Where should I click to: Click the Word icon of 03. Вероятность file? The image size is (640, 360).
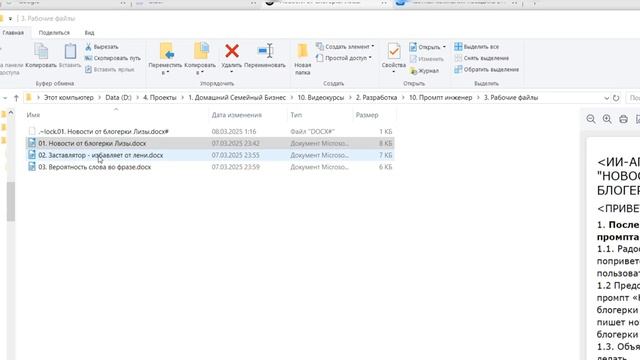[32, 167]
